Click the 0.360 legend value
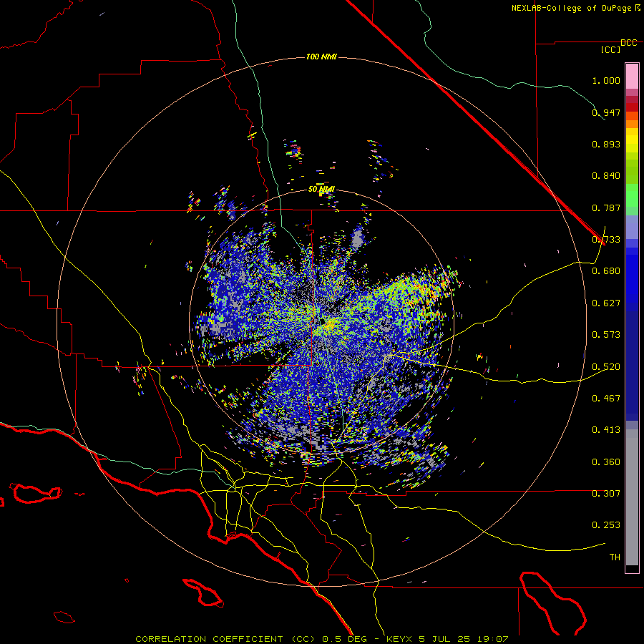 606,462
